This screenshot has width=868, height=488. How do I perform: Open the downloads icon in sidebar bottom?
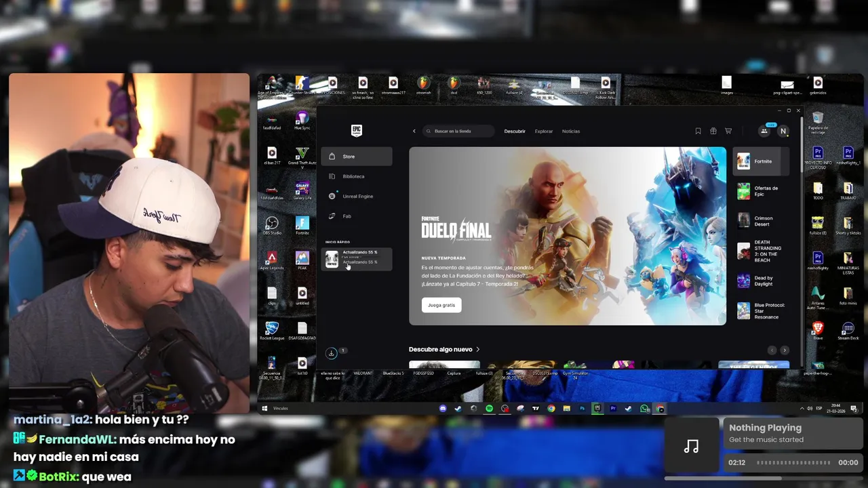[x=331, y=353]
